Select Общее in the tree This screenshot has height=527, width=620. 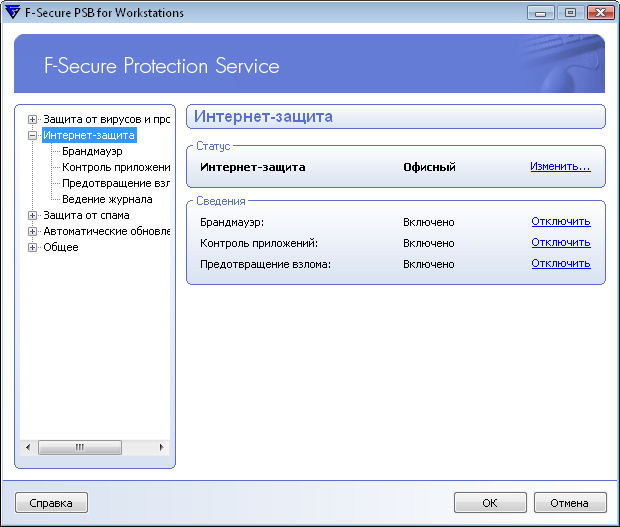(x=60, y=247)
